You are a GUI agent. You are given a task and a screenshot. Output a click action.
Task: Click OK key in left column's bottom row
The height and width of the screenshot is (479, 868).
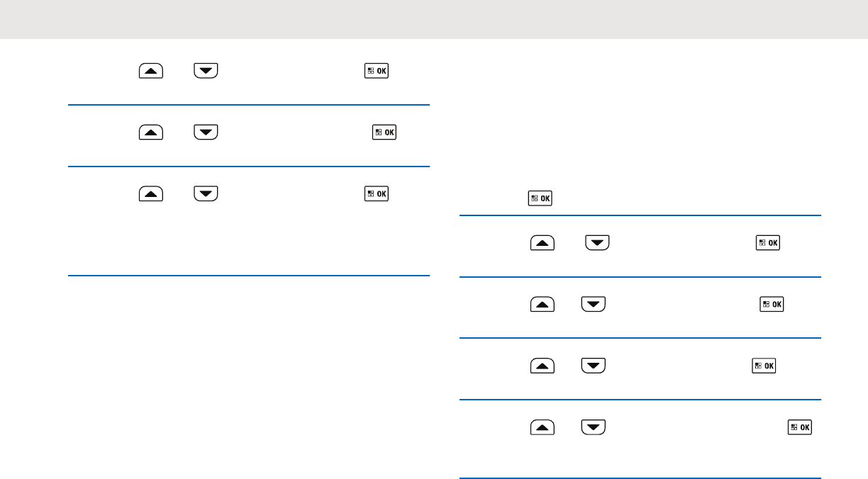coord(377,193)
